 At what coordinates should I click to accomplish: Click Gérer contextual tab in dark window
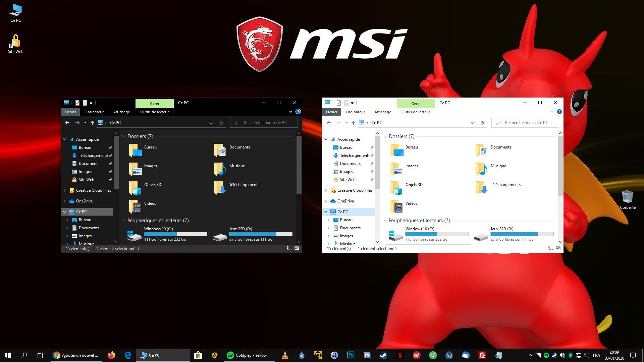pos(155,103)
